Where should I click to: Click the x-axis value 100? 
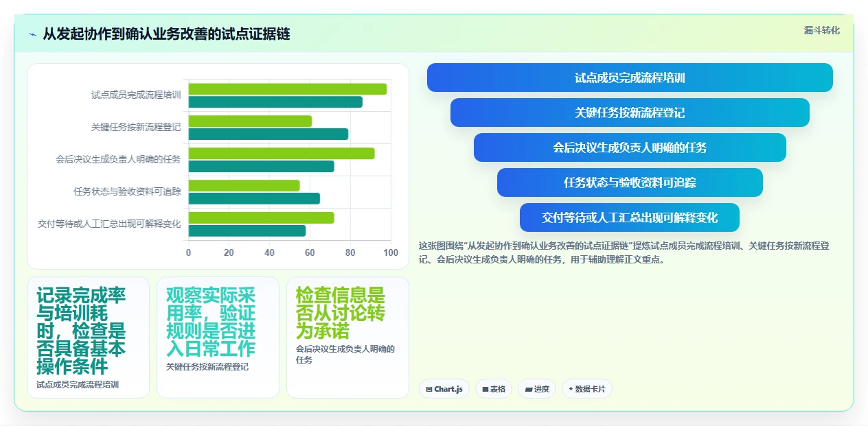[391, 253]
